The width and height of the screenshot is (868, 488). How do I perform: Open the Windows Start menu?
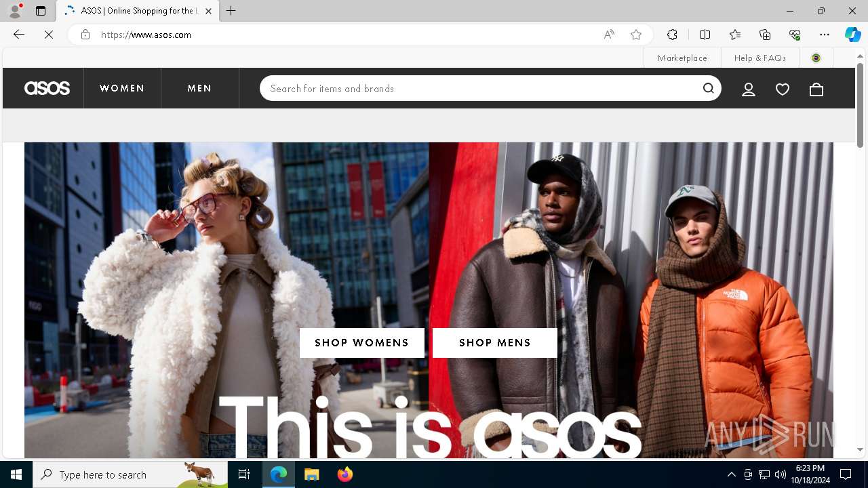click(x=16, y=474)
